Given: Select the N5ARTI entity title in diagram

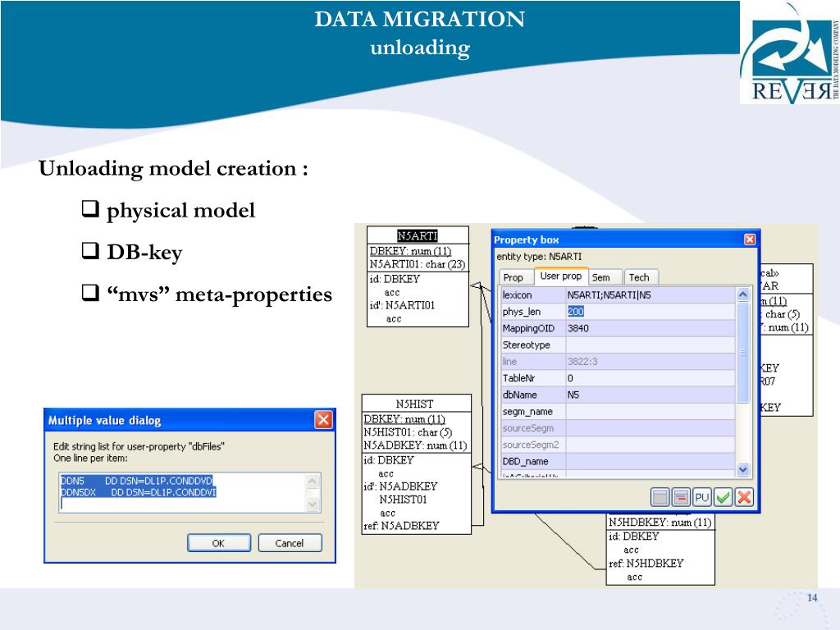Looking at the screenshot, I should (418, 236).
